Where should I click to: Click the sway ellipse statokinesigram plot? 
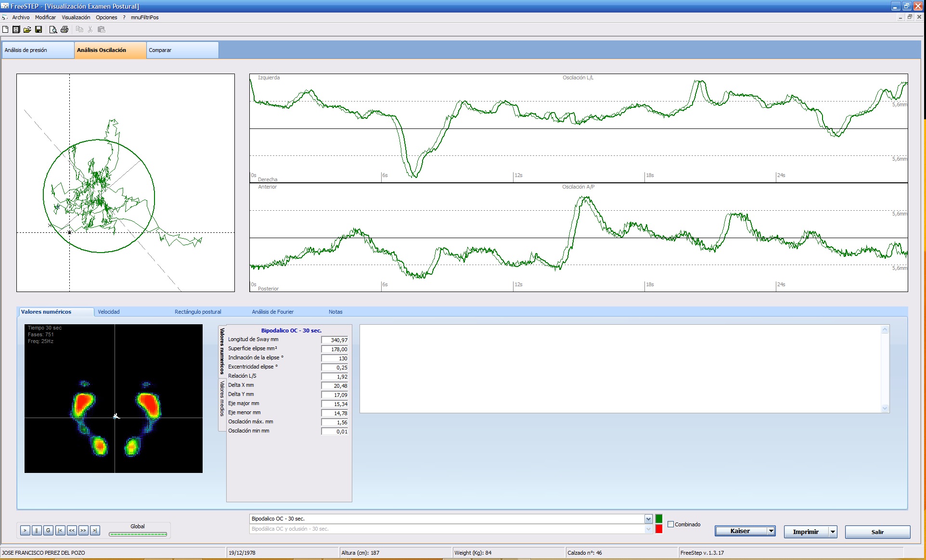pyautogui.click(x=126, y=183)
